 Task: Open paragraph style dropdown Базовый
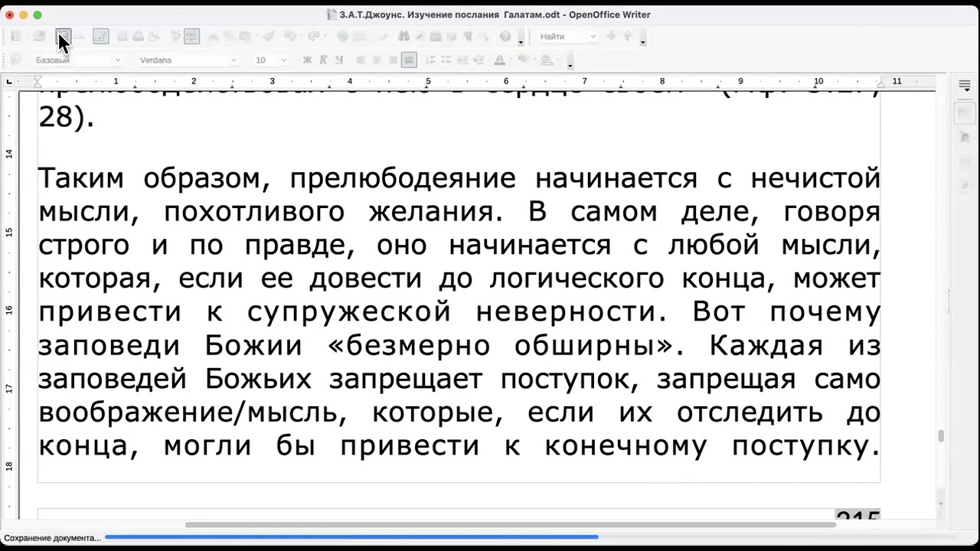pyautogui.click(x=117, y=60)
